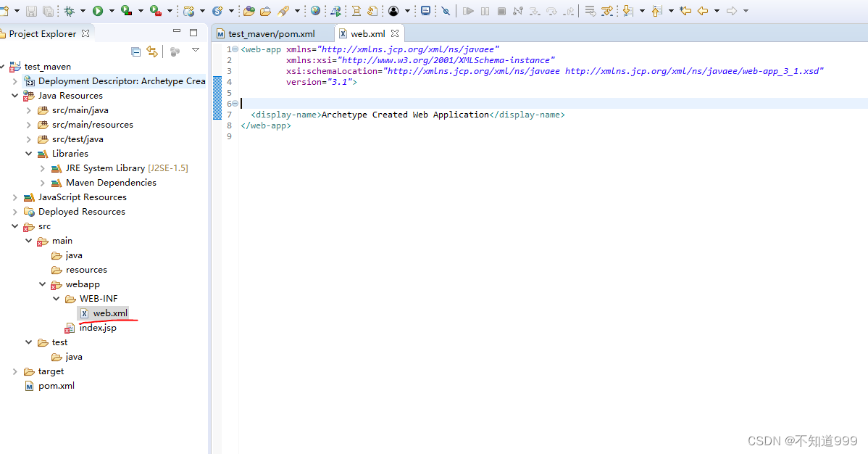This screenshot has width=868, height=454.
Task: Click the green Run button in toolbar
Action: 97,11
